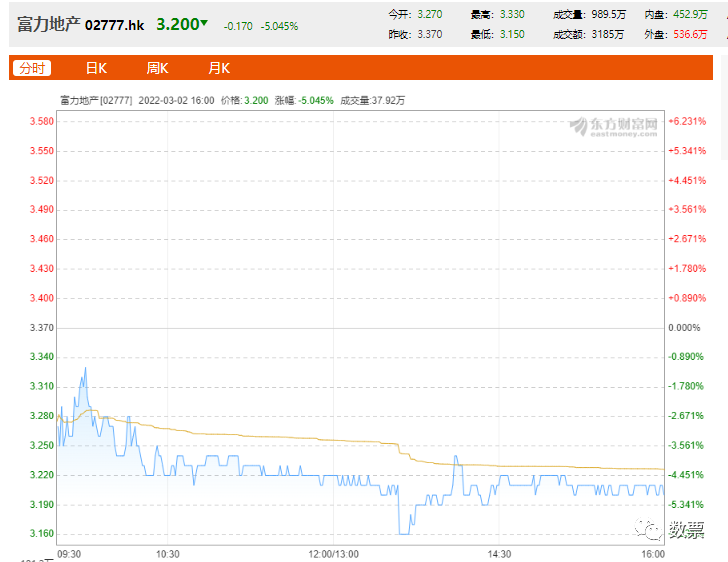Click percent change -5.045% in header
This screenshot has height=562, width=728.
(x=280, y=26)
